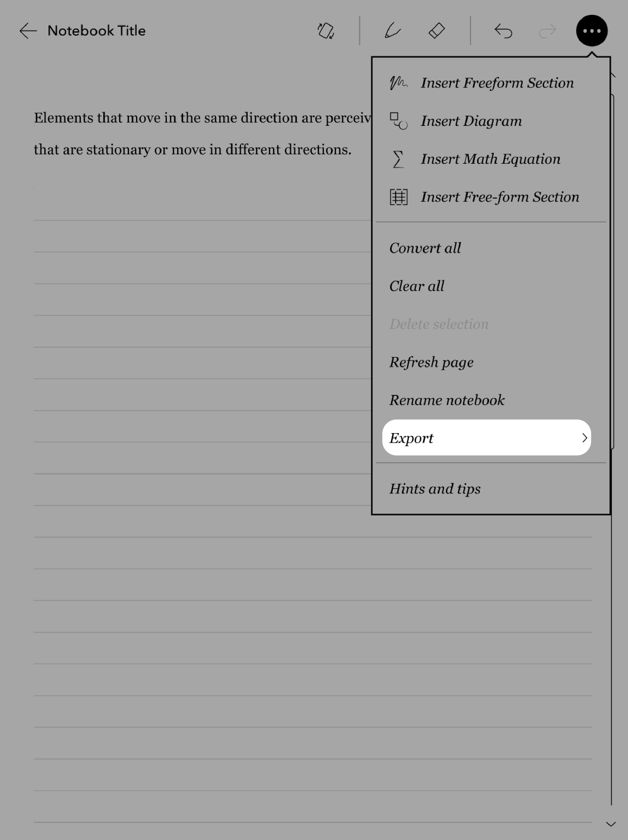The width and height of the screenshot is (628, 840).
Task: Select Hints and tips option
Action: [x=435, y=488]
